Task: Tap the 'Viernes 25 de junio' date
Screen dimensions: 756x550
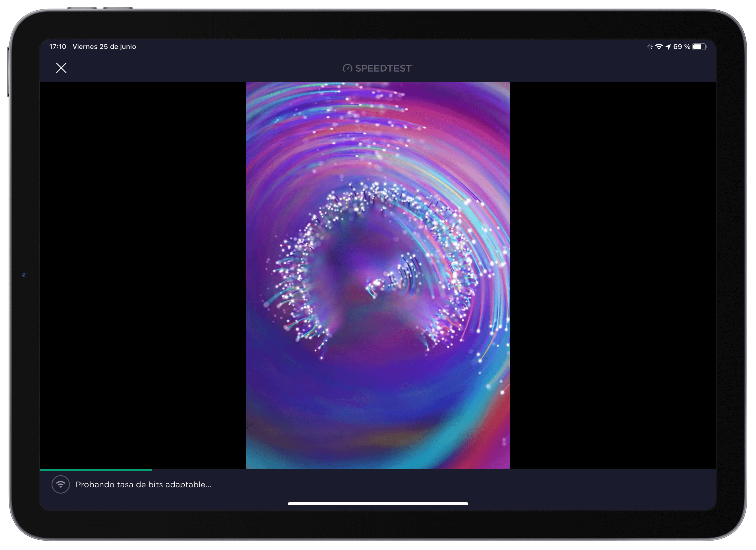Action: (104, 47)
